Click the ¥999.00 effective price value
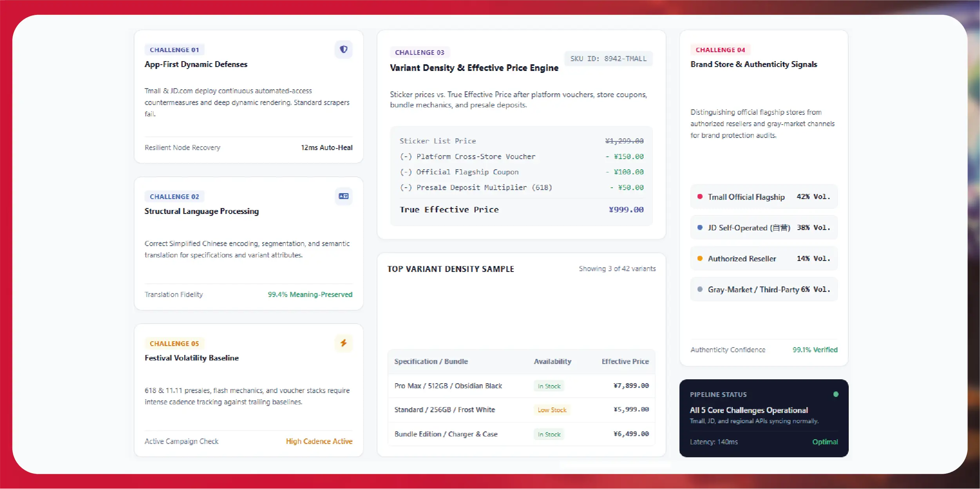 tap(626, 210)
